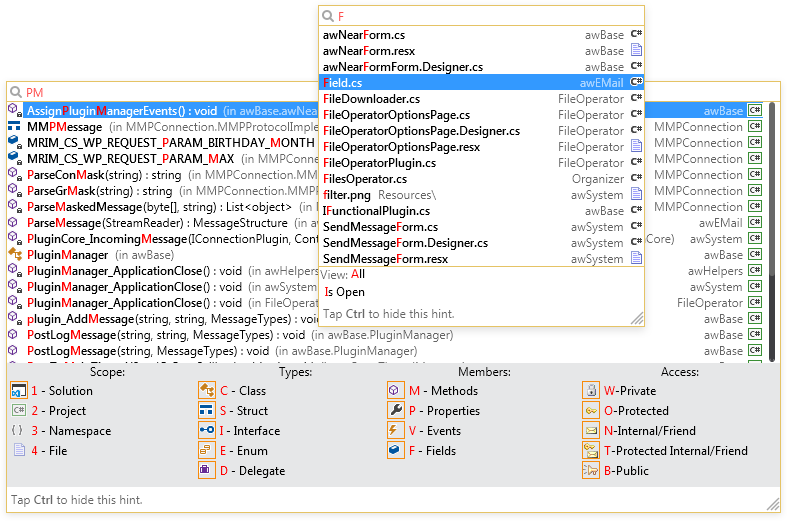Select MRIM_CS_WP_REQUEST_PARAM_MAX symbol result
Screen dimensions: 787x521
(x=163, y=159)
